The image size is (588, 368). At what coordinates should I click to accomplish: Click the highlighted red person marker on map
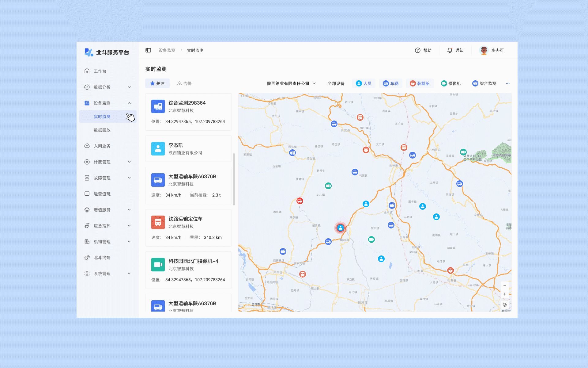point(340,228)
